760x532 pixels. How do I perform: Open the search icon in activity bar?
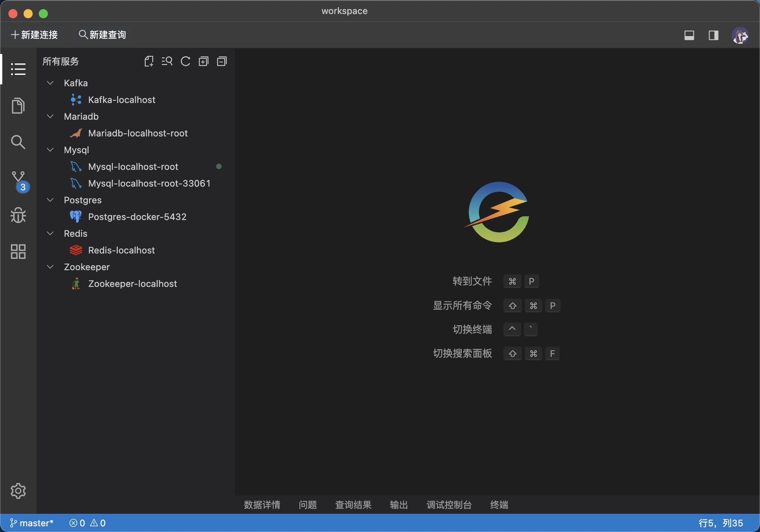[18, 142]
